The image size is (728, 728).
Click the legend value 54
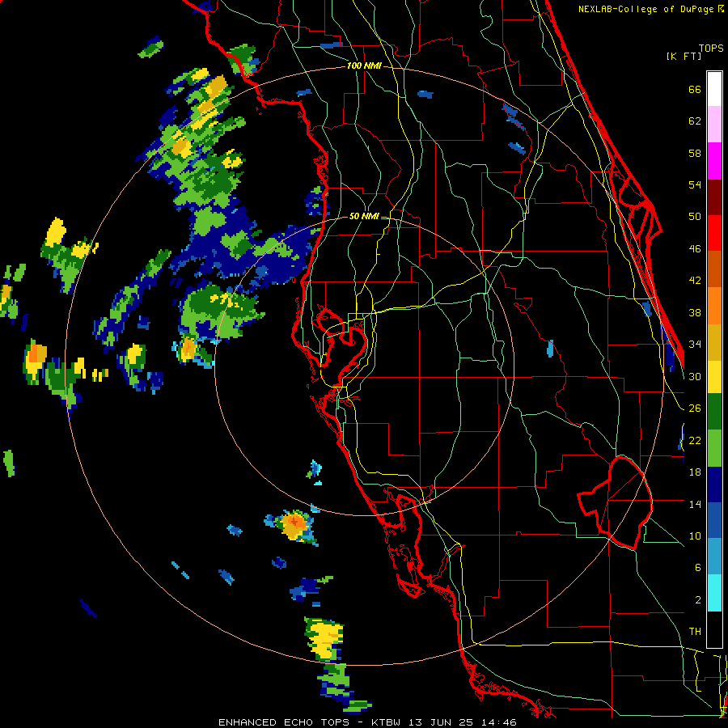click(695, 185)
